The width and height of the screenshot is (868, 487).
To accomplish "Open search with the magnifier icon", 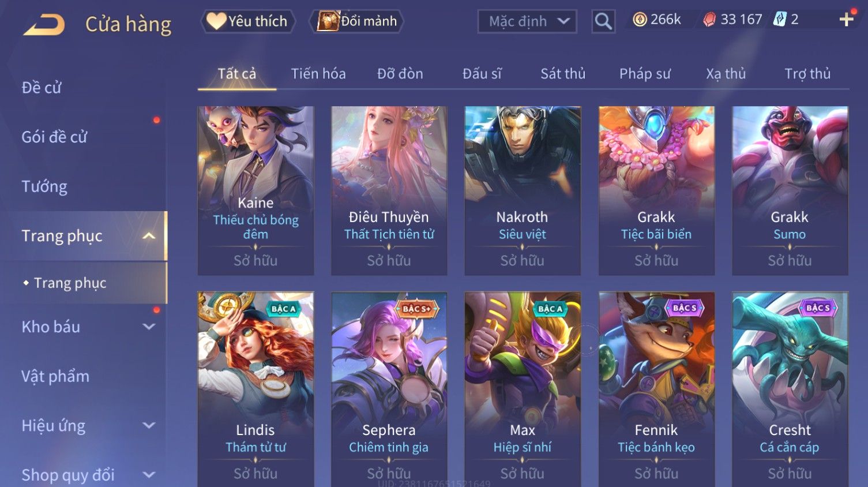I will point(603,21).
